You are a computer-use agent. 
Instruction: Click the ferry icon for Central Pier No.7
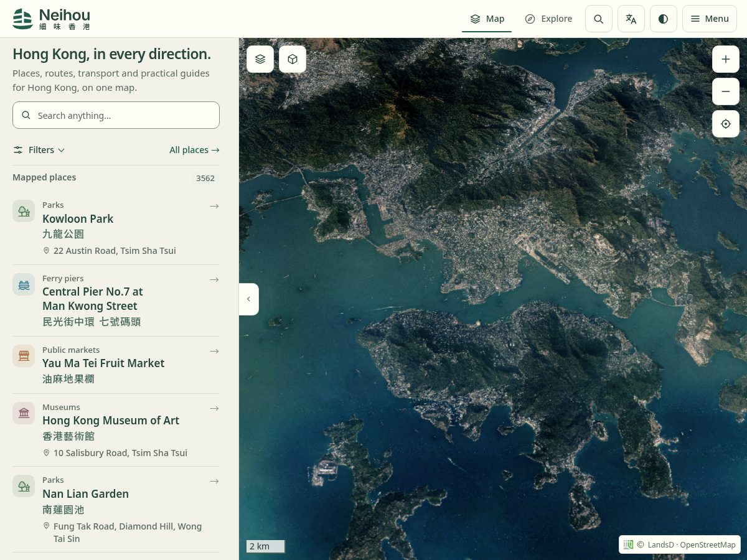[x=24, y=284]
